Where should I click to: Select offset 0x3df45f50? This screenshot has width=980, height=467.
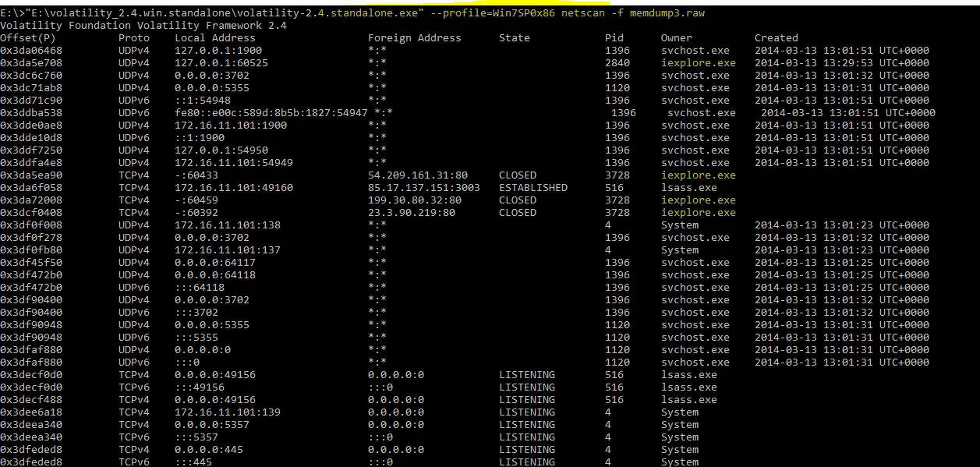[x=31, y=262]
